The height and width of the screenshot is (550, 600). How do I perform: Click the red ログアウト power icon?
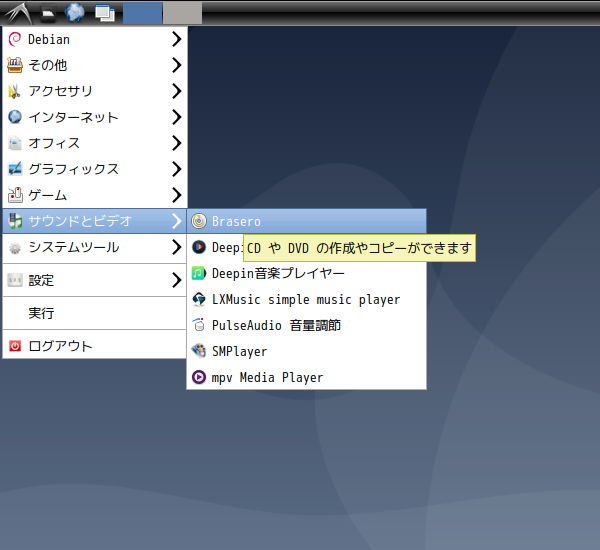click(15, 346)
